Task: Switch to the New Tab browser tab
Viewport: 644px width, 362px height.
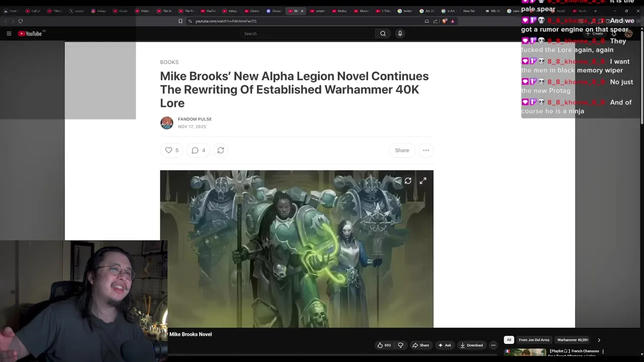Action: point(469,11)
